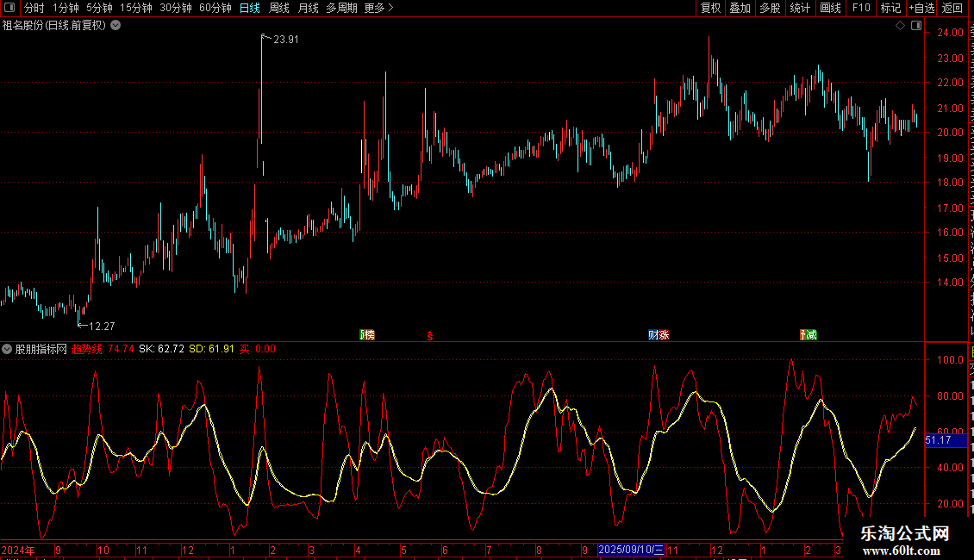Click the 80.00 indicator axis label
Viewport: 974px width, 560px height.
951,395
